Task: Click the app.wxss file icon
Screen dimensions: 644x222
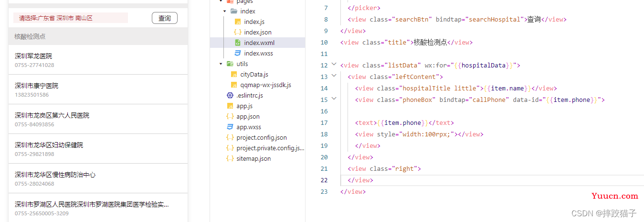Action: (x=230, y=127)
